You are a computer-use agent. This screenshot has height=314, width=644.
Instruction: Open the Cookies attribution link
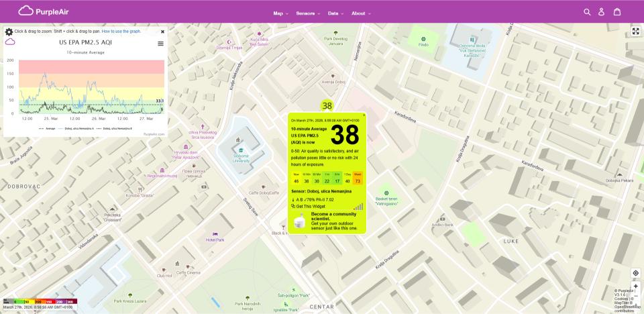coord(623,299)
